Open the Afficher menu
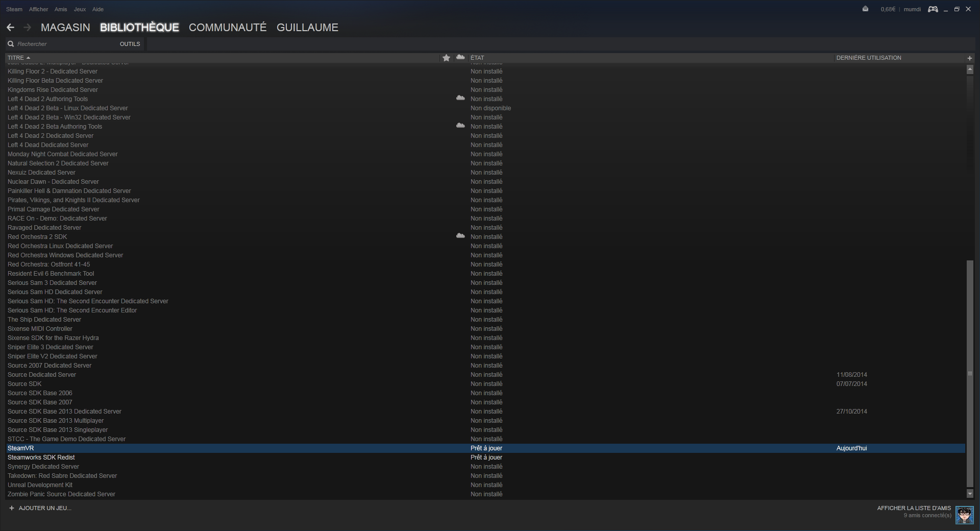 39,9
